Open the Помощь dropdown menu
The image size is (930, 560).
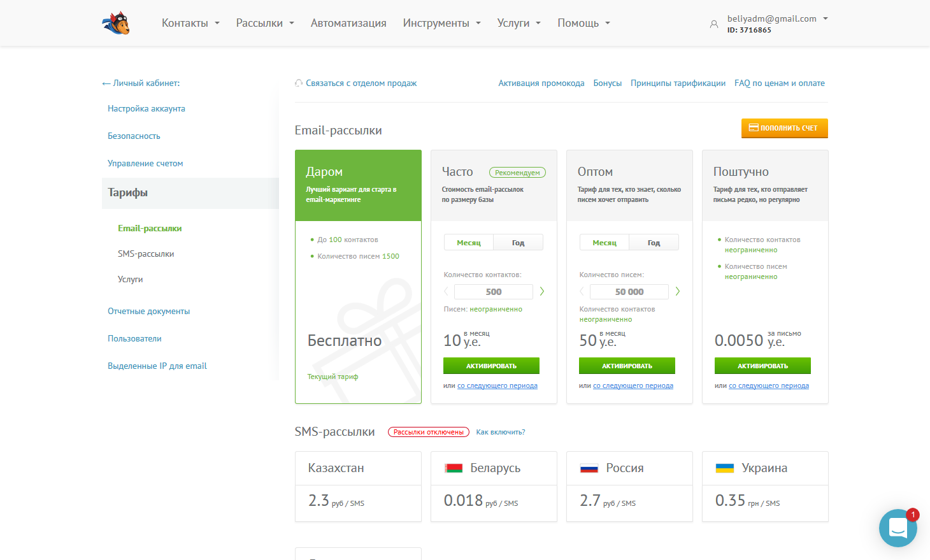pyautogui.click(x=584, y=23)
